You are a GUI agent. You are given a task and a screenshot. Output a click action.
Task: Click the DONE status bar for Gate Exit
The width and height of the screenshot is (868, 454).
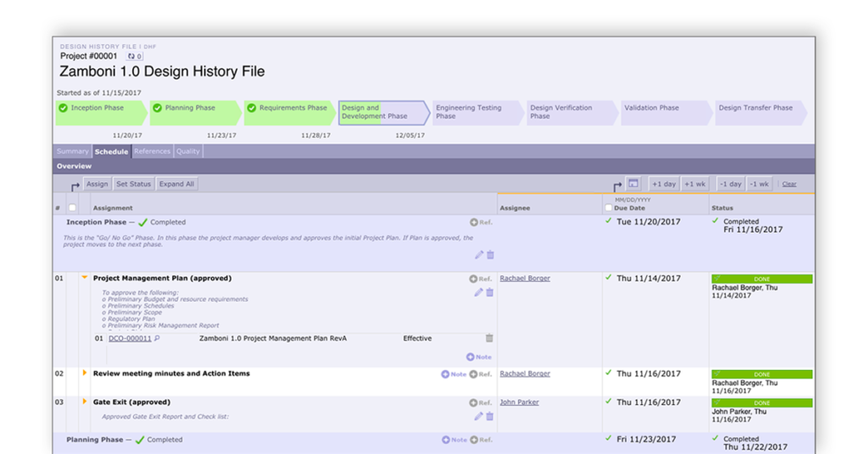click(762, 403)
